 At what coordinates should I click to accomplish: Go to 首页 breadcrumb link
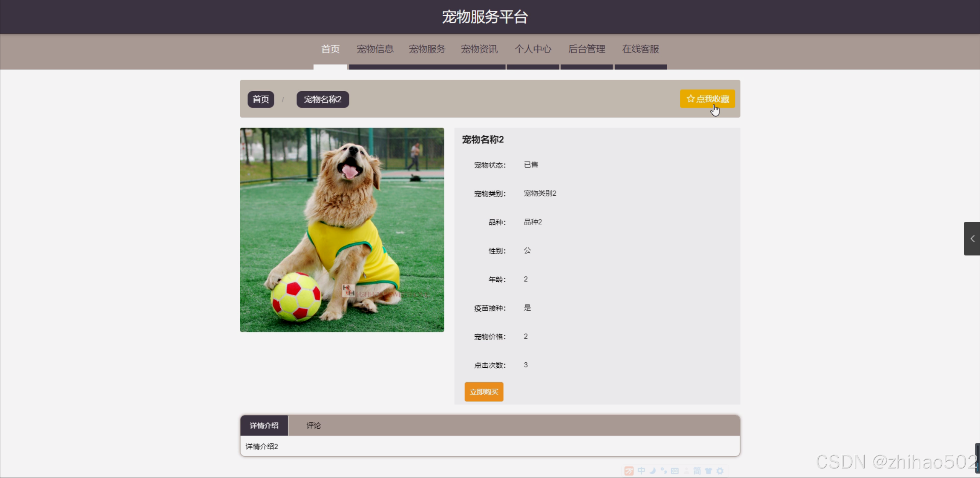point(261,100)
